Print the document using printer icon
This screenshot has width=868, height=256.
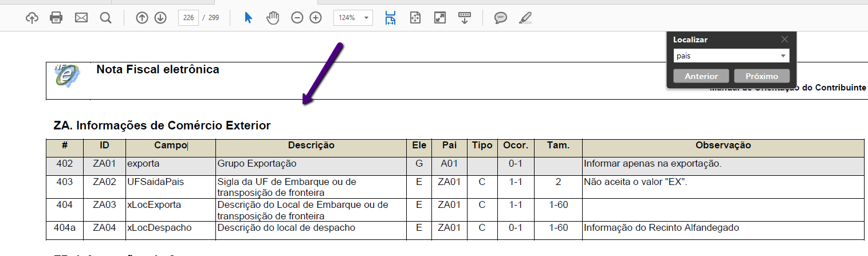tap(56, 18)
